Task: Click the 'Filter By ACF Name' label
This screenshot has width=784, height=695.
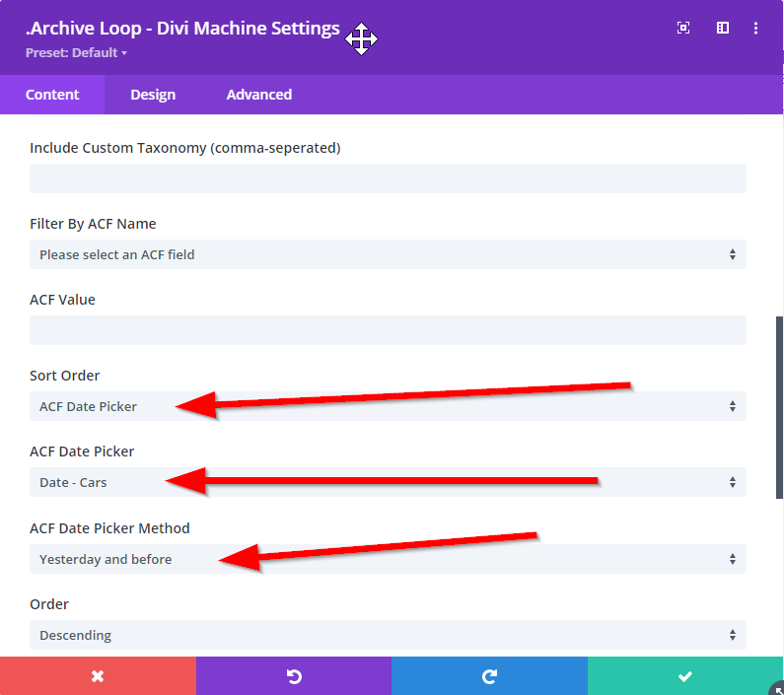Action: [x=93, y=224]
